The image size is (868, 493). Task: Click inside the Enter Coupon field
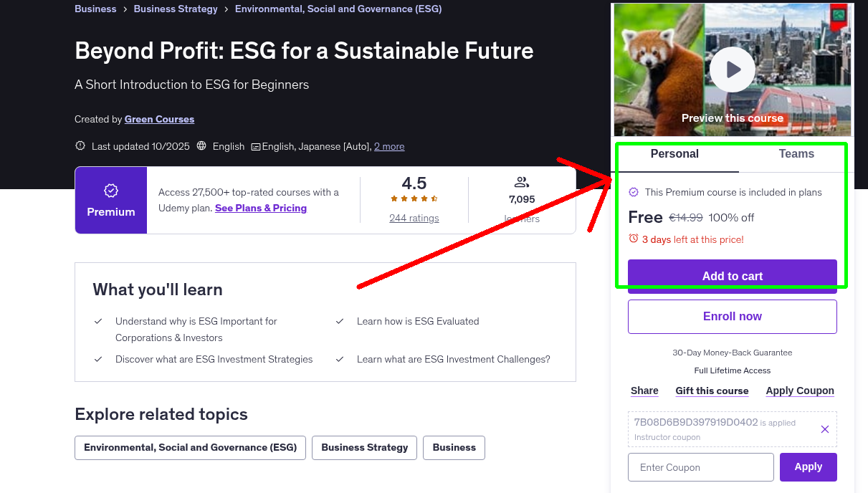(700, 466)
